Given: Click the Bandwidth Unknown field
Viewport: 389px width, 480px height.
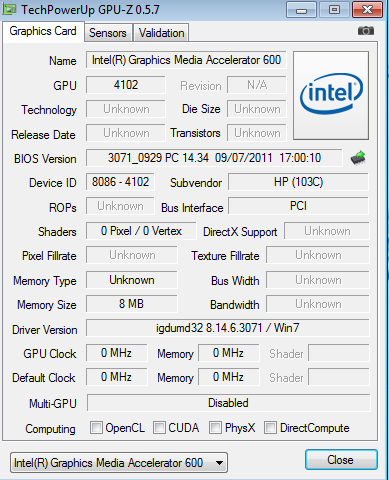Looking at the screenshot, I should click(318, 304).
